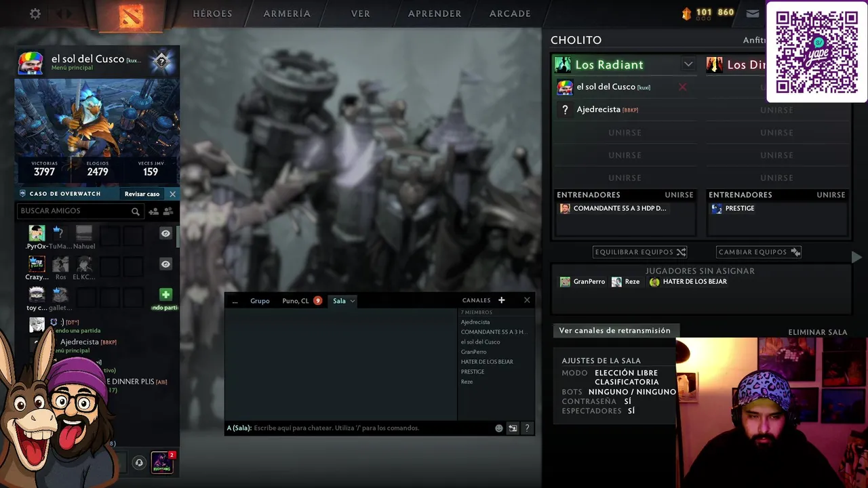Screen dimensions: 868x488
Task: Join Dire coaches via UNIRSE
Action: pyautogui.click(x=831, y=195)
